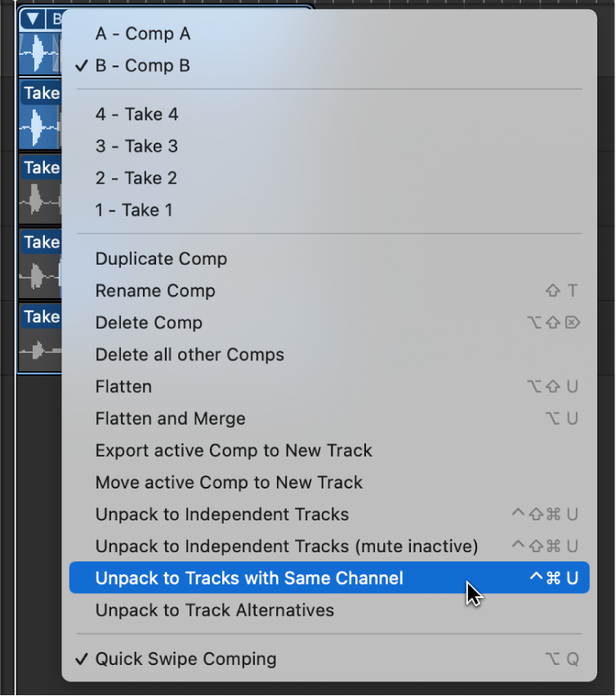Enable B - Comp B selection

(141, 65)
